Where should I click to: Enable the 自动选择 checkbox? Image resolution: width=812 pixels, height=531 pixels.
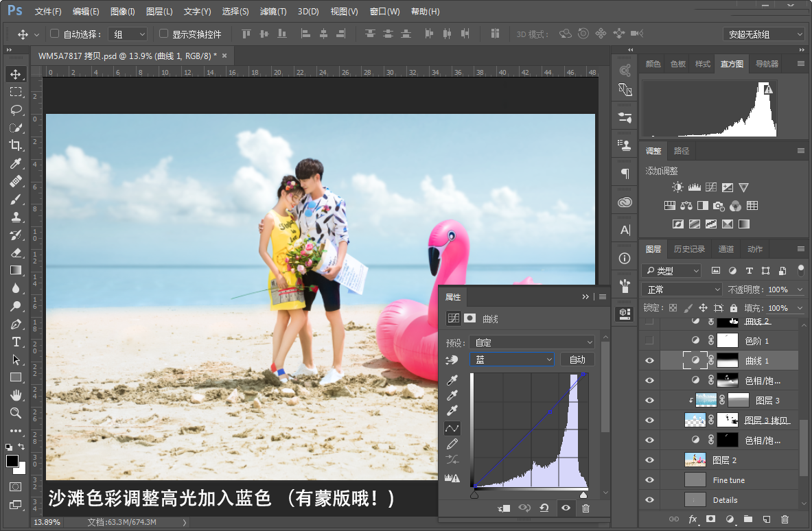click(x=54, y=34)
